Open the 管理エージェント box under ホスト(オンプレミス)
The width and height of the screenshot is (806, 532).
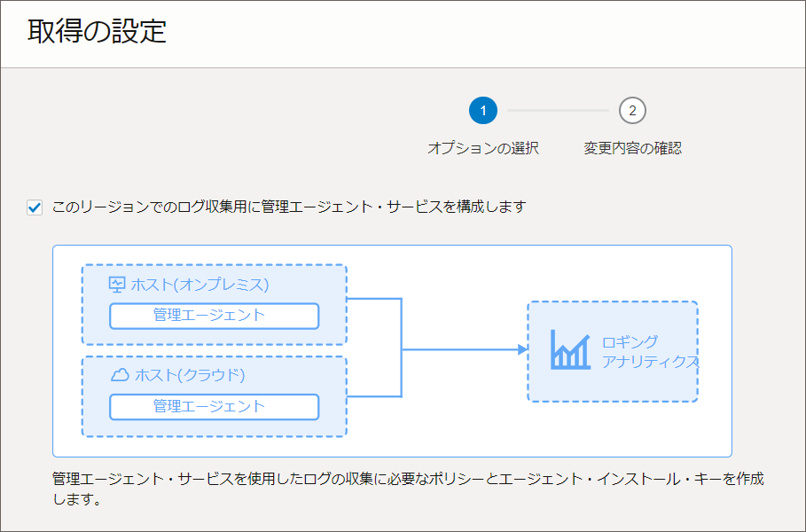click(x=213, y=317)
